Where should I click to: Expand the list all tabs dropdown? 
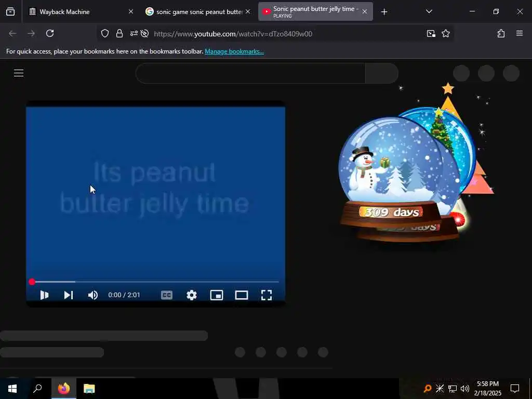click(429, 11)
